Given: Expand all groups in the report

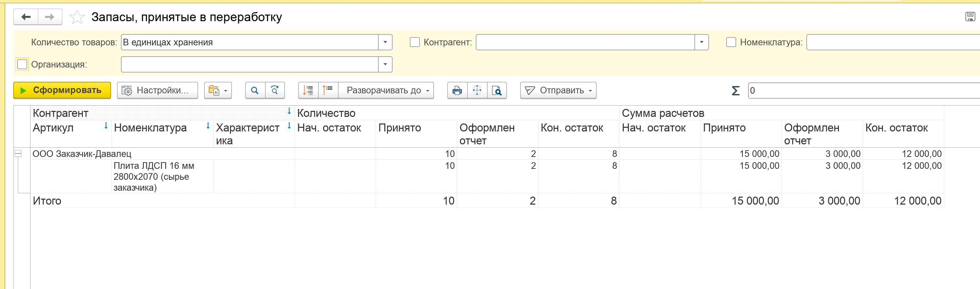Looking at the screenshot, I should [308, 90].
